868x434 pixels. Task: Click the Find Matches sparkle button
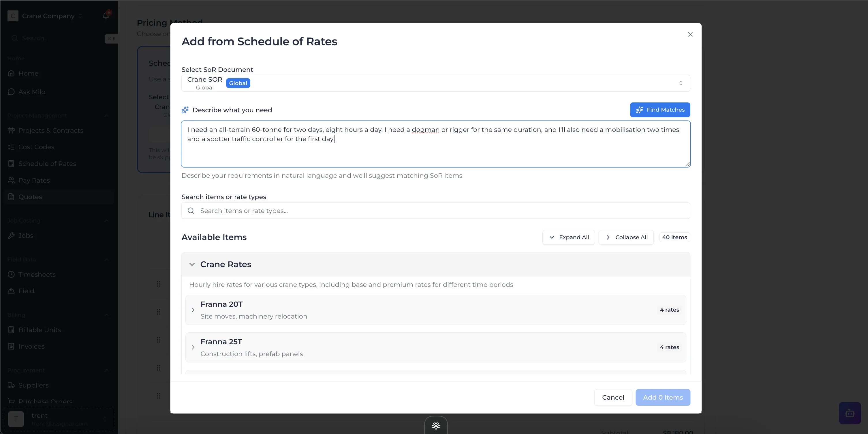tap(660, 110)
